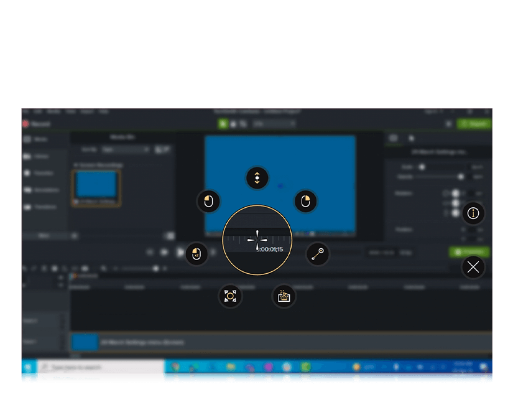Dismiss the overlay with the X button
The image size is (513, 420).
pos(473,267)
